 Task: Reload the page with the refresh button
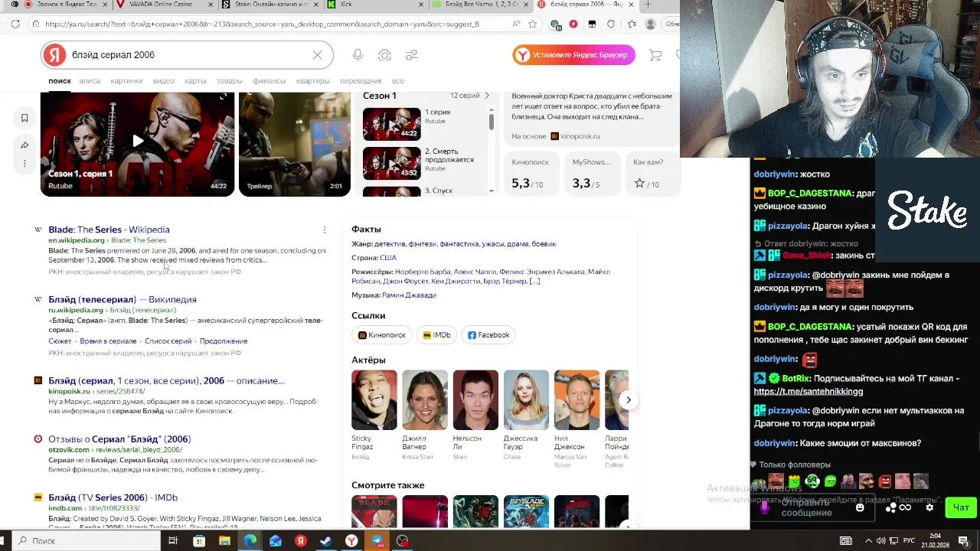coord(15,24)
